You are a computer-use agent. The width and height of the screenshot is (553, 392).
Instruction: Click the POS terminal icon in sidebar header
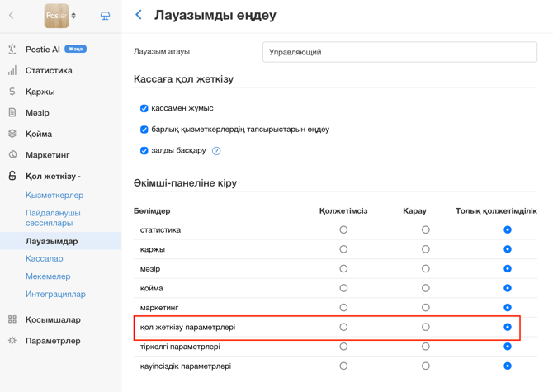pos(105,16)
